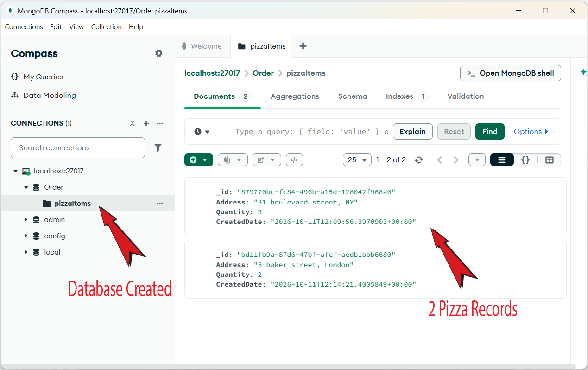This screenshot has width=588, height=370.
Task: Click the Reset button
Action: pos(454,132)
